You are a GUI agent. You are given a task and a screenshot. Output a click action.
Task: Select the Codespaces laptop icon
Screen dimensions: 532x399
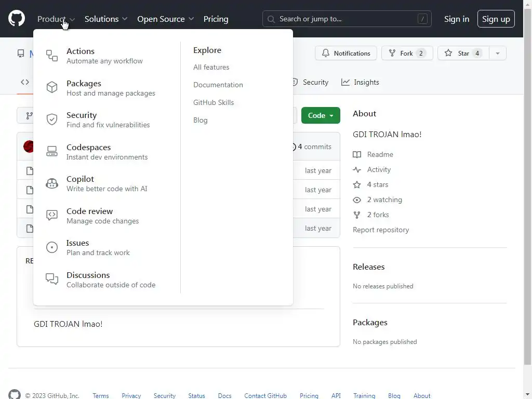51,151
